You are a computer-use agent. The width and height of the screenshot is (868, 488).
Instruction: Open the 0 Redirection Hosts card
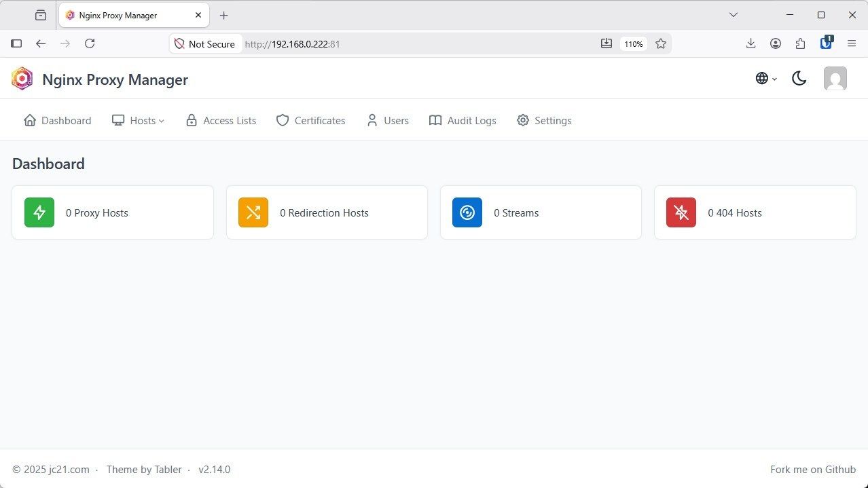pyautogui.click(x=327, y=212)
